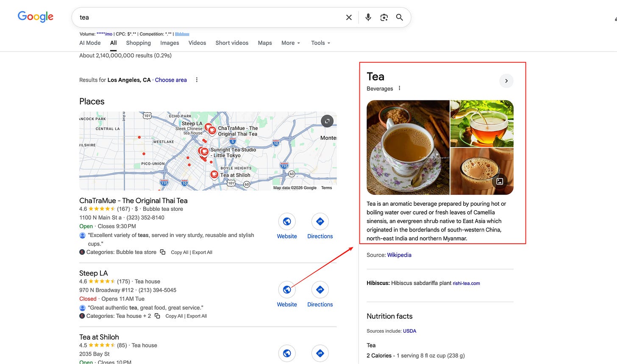The width and height of the screenshot is (617, 364).
Task: Click the Directions label under Steep LA
Action: 320,304
